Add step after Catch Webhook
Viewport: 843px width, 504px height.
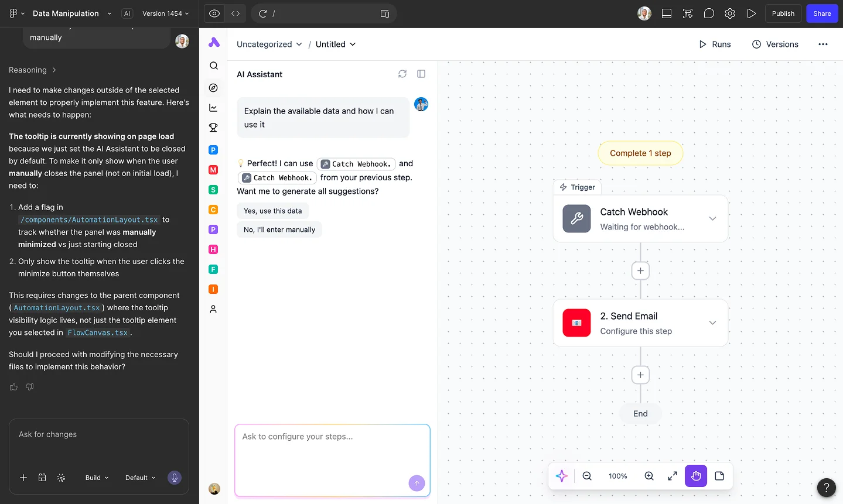coord(640,270)
